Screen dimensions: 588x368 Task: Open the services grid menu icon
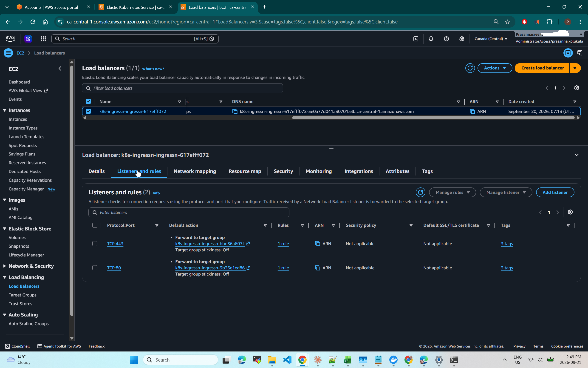[x=43, y=39]
